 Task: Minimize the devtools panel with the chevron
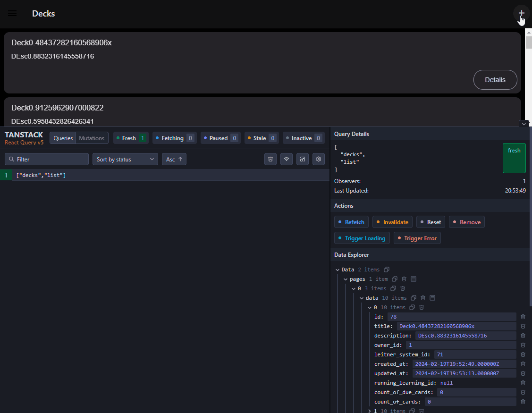tap(524, 124)
